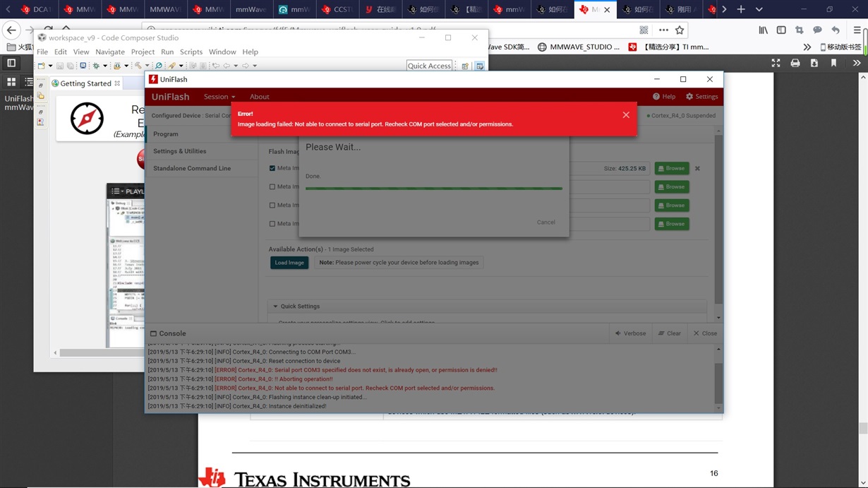Click CCS New toolbar icon
Image resolution: width=868 pixels, height=488 pixels.
pos(42,66)
